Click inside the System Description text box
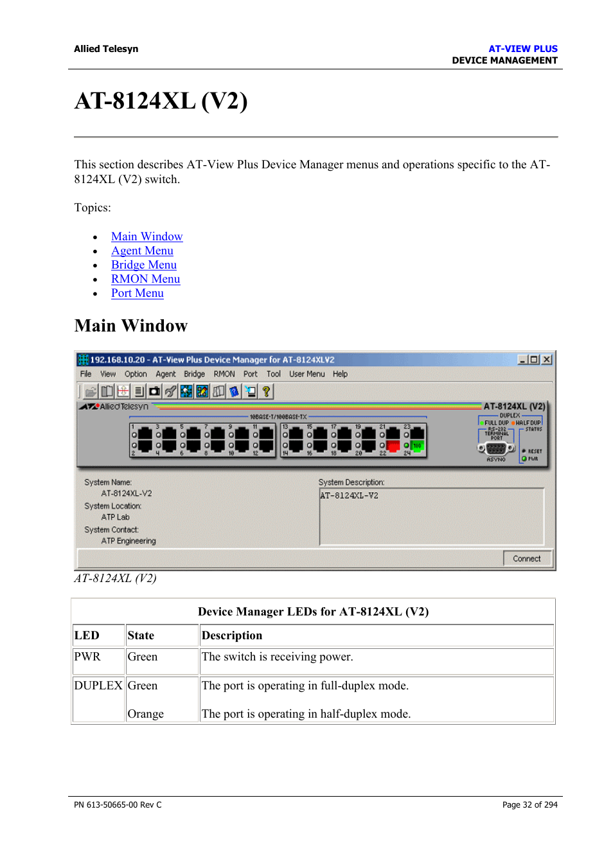The height and width of the screenshot is (868, 613). tap(432, 517)
